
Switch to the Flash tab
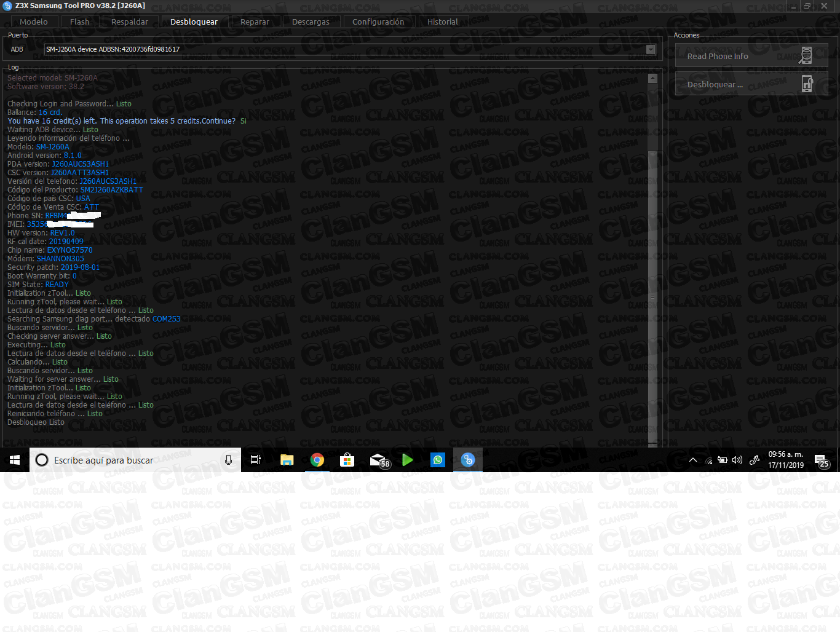(79, 22)
